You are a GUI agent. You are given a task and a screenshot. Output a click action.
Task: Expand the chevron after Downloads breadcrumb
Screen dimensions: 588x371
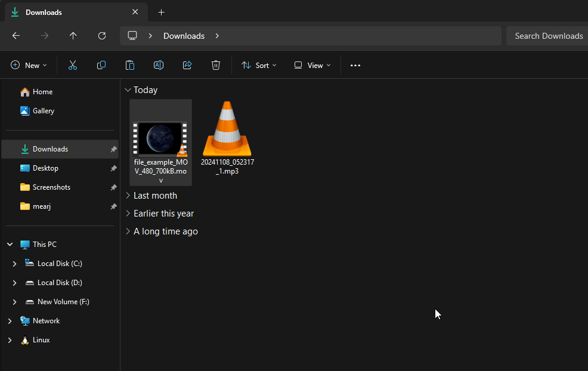217,36
